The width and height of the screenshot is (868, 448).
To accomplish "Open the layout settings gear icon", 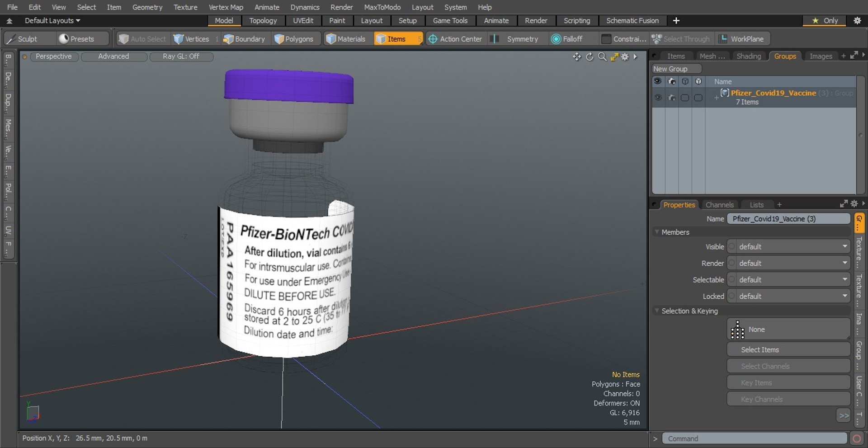I will pos(857,21).
